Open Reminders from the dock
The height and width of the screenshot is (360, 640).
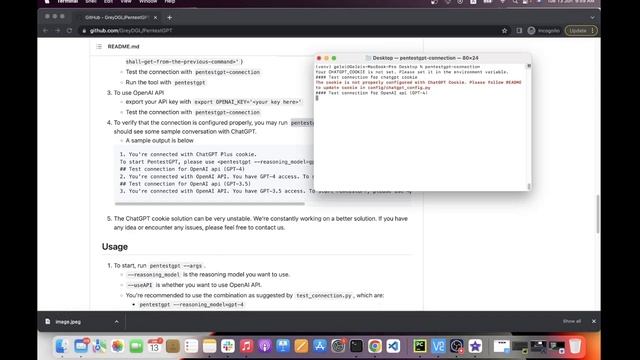[x=191, y=346]
